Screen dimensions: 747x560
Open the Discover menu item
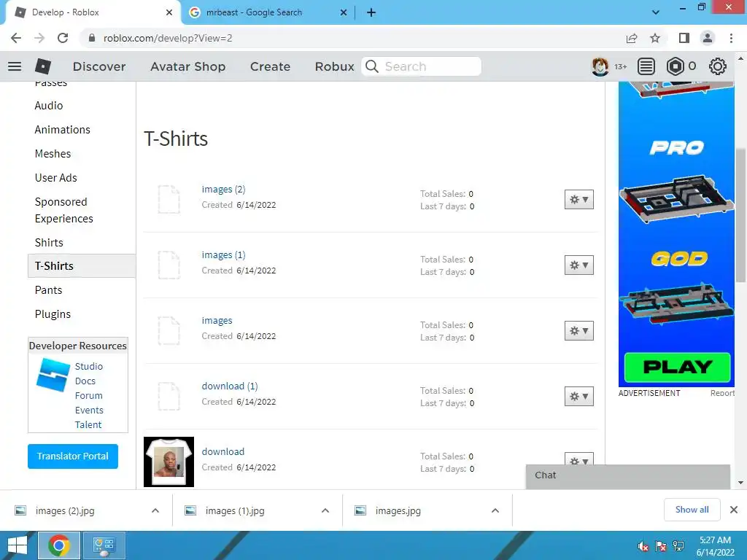[99, 66]
